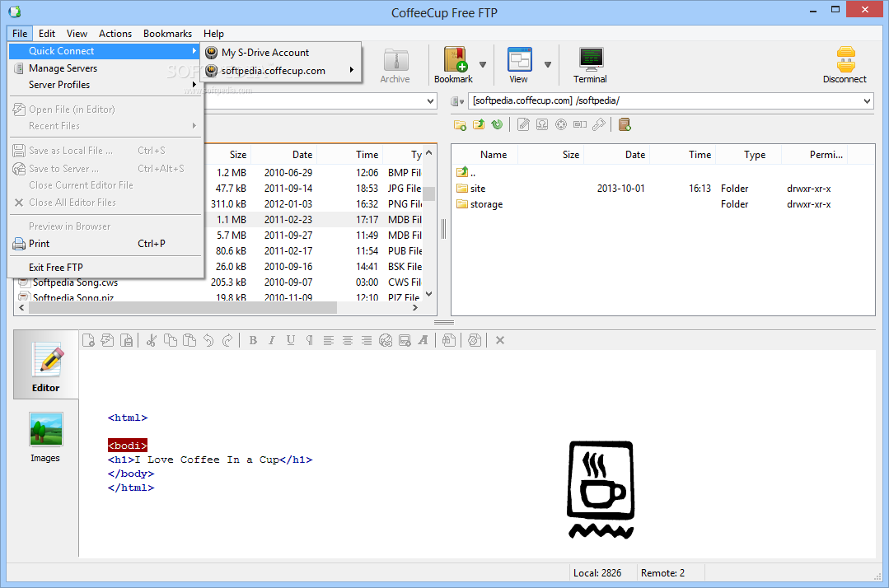Choose Print from the File menu
The height and width of the screenshot is (588, 889).
pos(105,244)
